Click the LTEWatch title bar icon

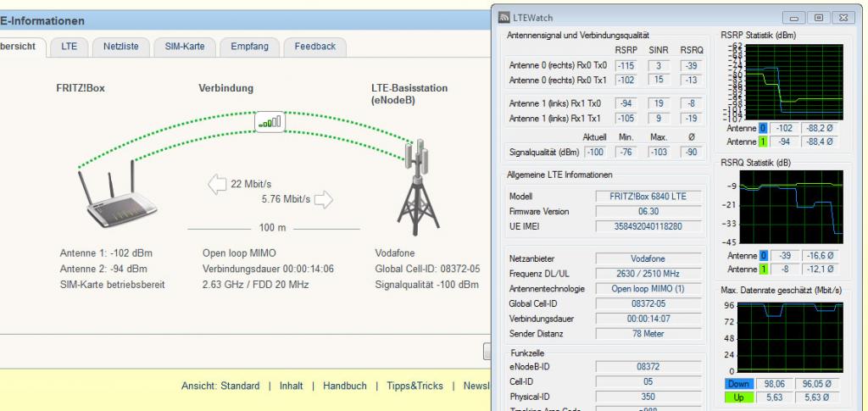click(504, 18)
